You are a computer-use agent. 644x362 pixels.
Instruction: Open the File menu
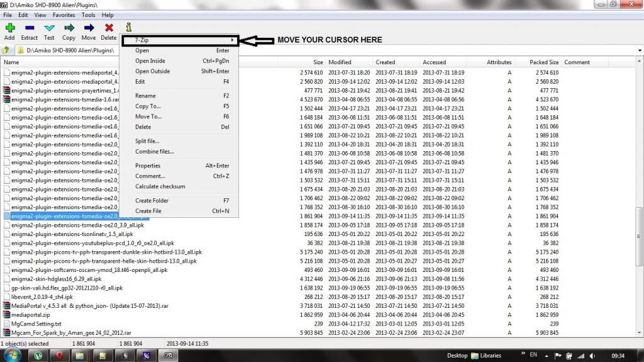[8, 15]
